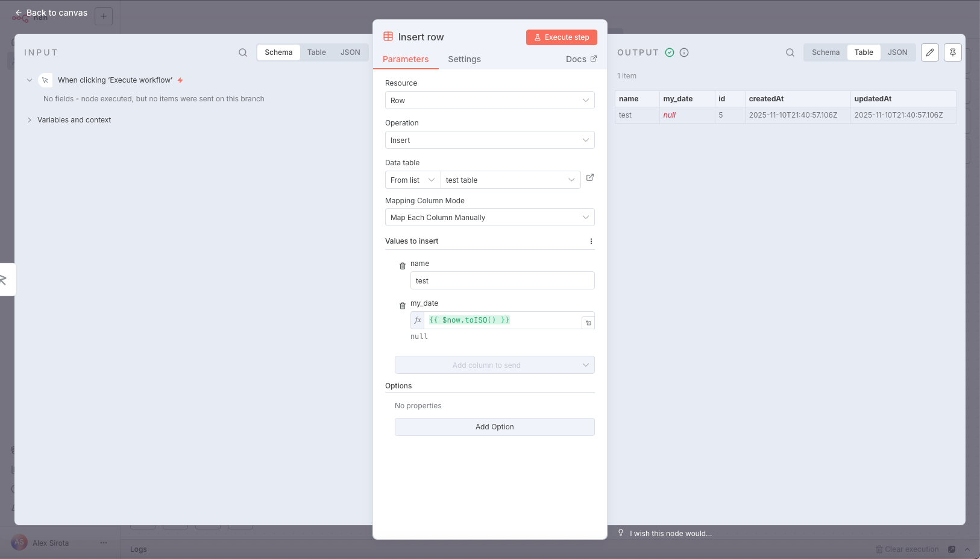Click the red null cell in output table
The width and height of the screenshot is (980, 559).
pyautogui.click(x=687, y=115)
